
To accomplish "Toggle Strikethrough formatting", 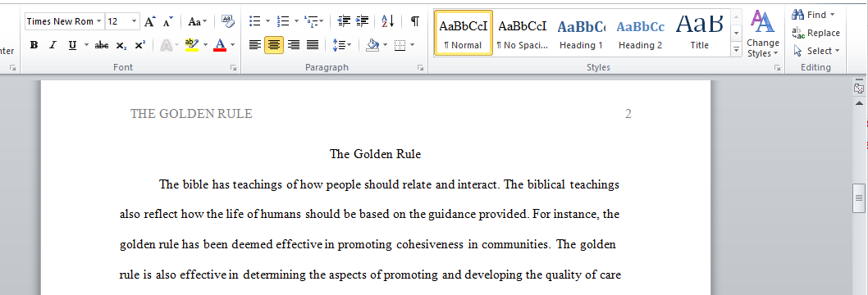I will [x=101, y=45].
